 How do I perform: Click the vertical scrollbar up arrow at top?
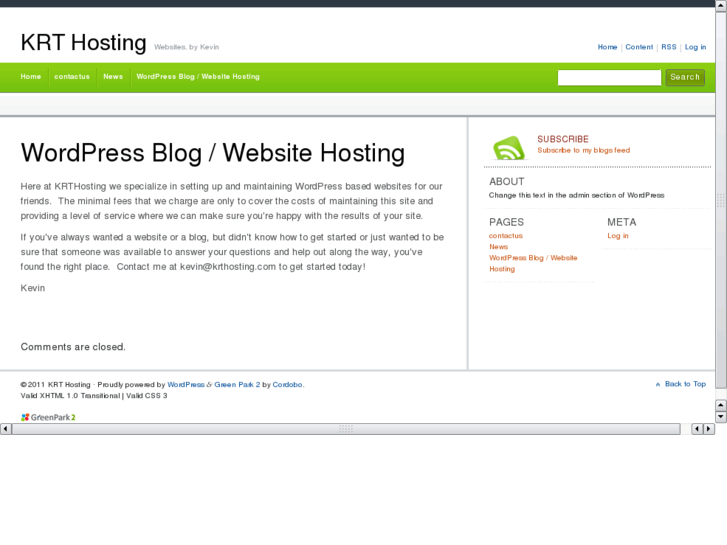(721, 5)
